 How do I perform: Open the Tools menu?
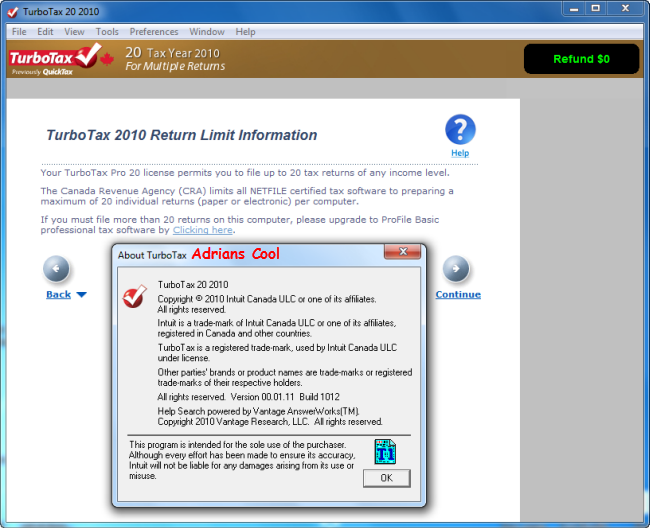[x=107, y=32]
